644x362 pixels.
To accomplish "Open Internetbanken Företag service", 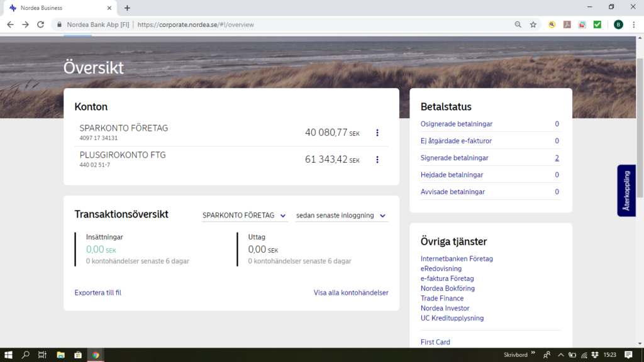I will 457,258.
